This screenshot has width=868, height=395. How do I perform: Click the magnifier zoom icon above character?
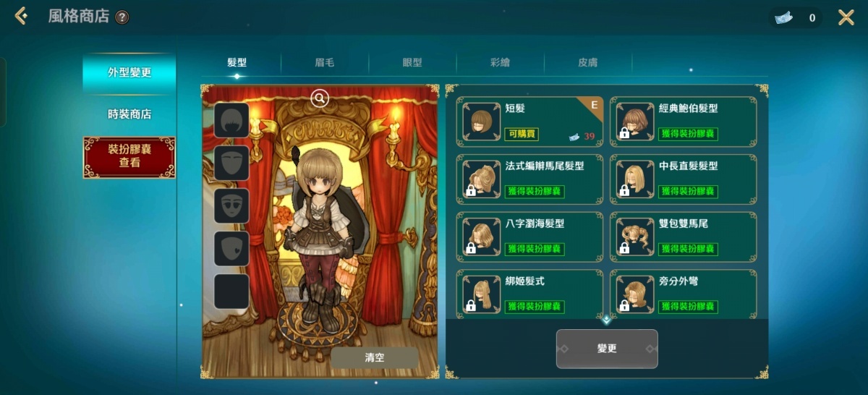tap(320, 98)
